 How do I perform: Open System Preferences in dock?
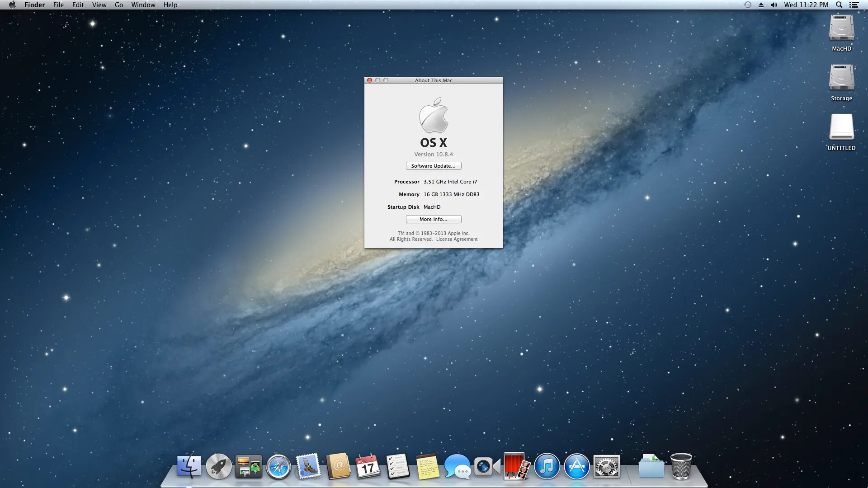606,466
